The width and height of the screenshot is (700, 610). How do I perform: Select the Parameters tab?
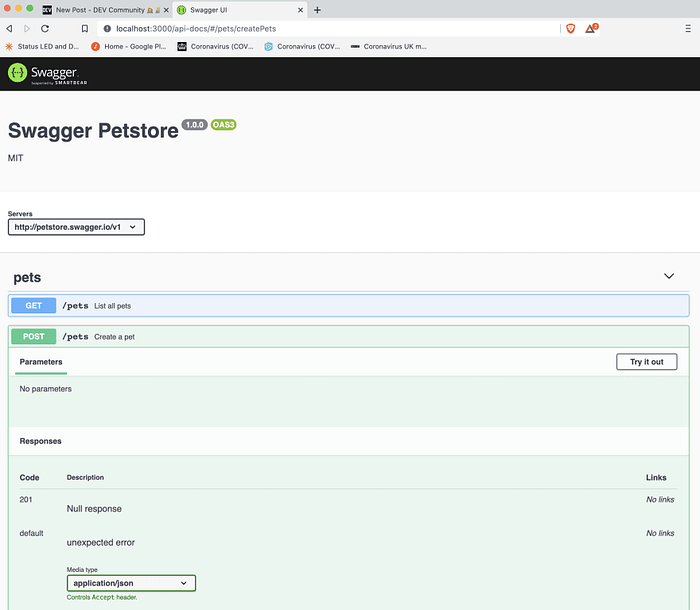[41, 362]
